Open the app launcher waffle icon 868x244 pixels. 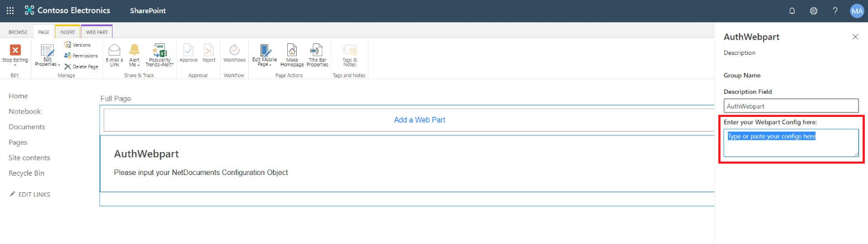click(x=10, y=11)
